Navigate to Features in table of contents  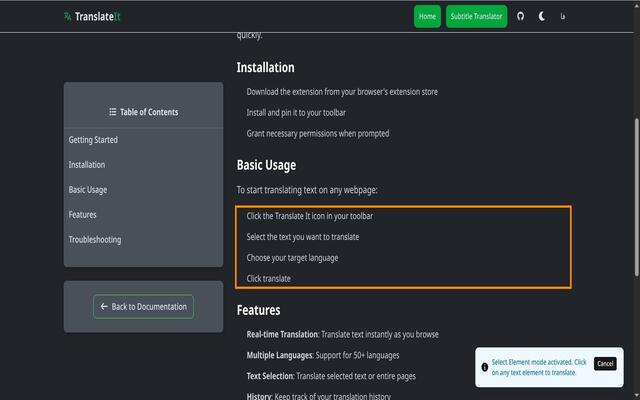tap(82, 215)
